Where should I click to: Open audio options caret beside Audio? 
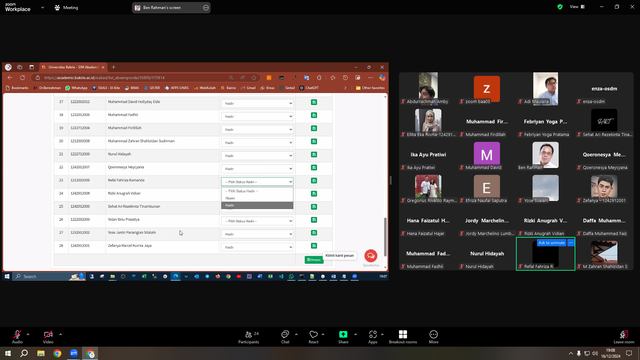point(28,334)
